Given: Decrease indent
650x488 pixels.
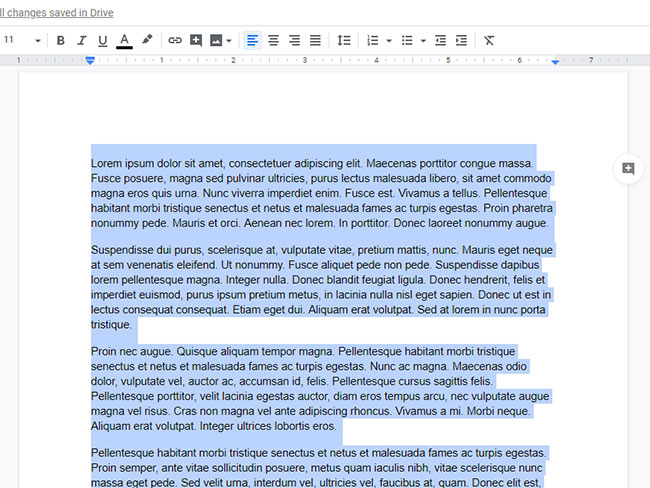Looking at the screenshot, I should [x=440, y=40].
